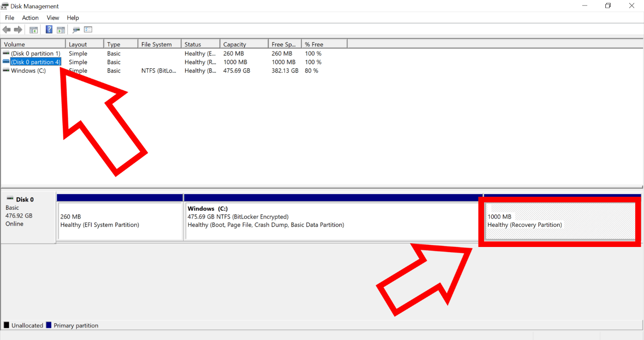Open the File menu

9,18
